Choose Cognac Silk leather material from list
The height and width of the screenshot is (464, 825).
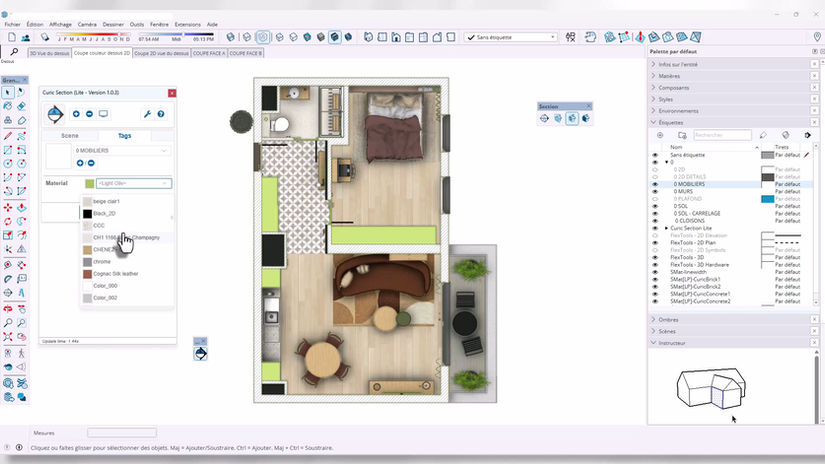click(116, 274)
